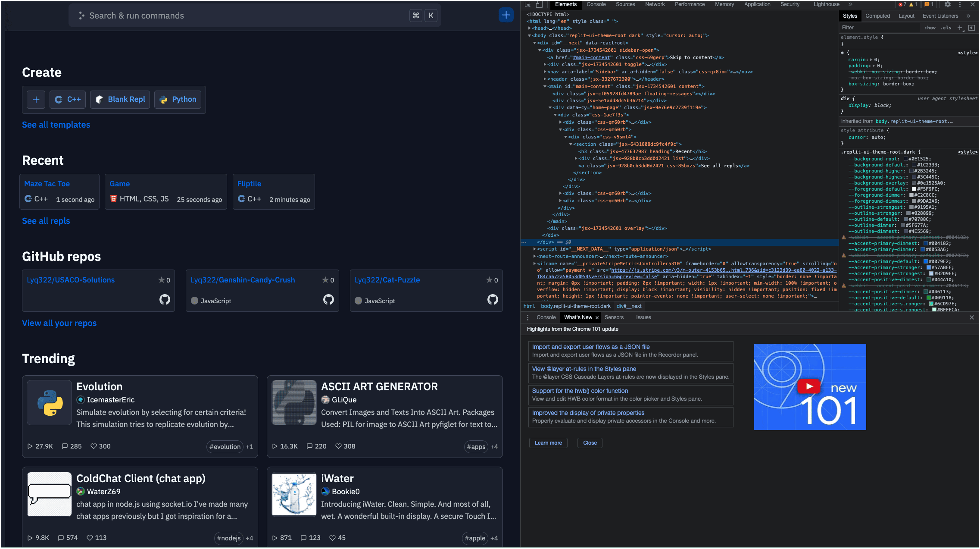Click View all your repos link
Image resolution: width=980 pixels, height=549 pixels.
(x=59, y=323)
